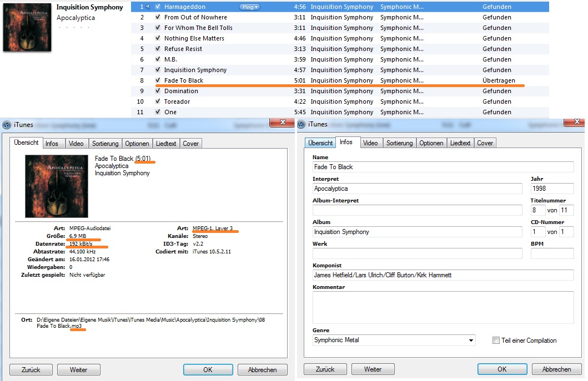Open Cover tab in right dialog
The height and width of the screenshot is (381, 588).
click(x=485, y=143)
